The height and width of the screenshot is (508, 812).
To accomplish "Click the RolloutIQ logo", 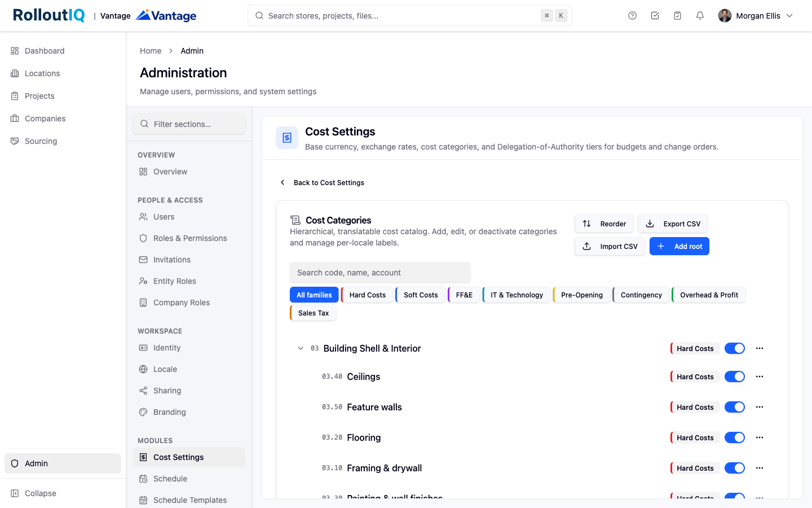I will (49, 15).
